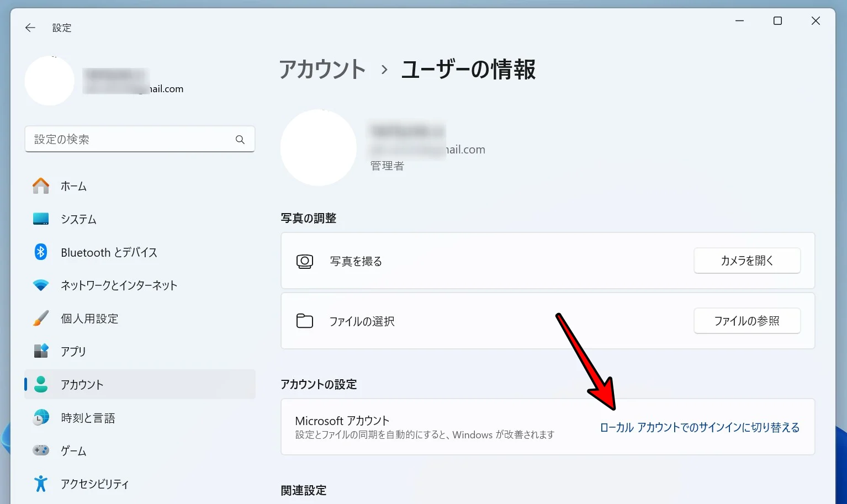Open 時刻と言語 settings
Image resolution: width=847 pixels, height=504 pixels.
pyautogui.click(x=88, y=417)
